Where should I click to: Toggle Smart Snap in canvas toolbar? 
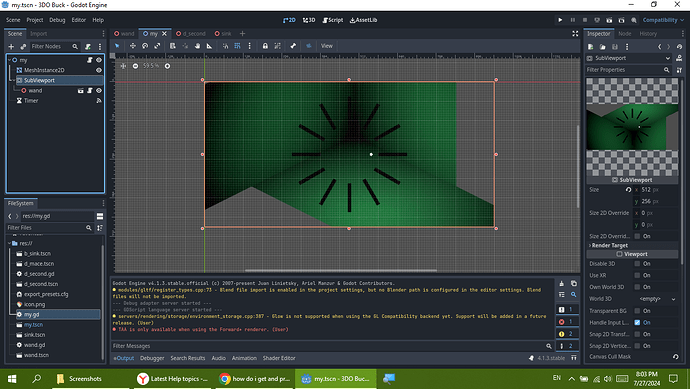coord(225,46)
